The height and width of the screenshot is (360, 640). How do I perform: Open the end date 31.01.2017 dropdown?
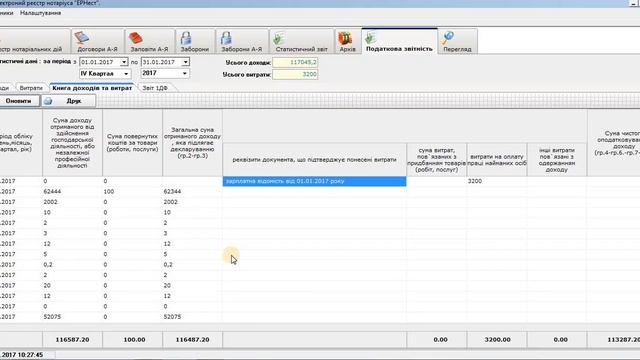tap(185, 62)
